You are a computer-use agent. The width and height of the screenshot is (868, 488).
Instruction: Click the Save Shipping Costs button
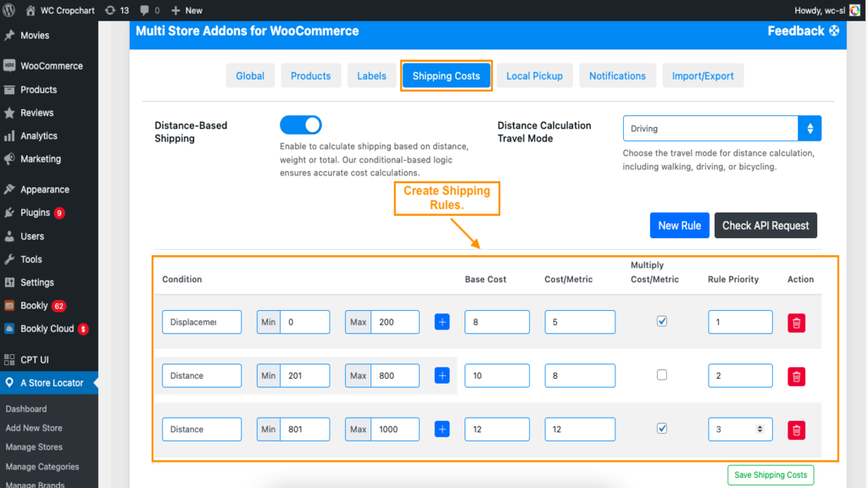coord(771,474)
